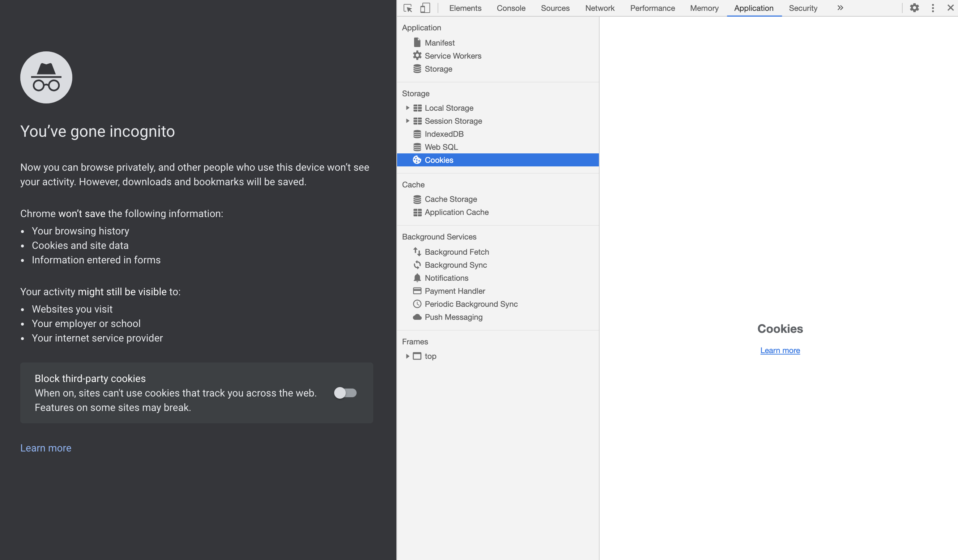Expand the top frame node

coord(407,356)
